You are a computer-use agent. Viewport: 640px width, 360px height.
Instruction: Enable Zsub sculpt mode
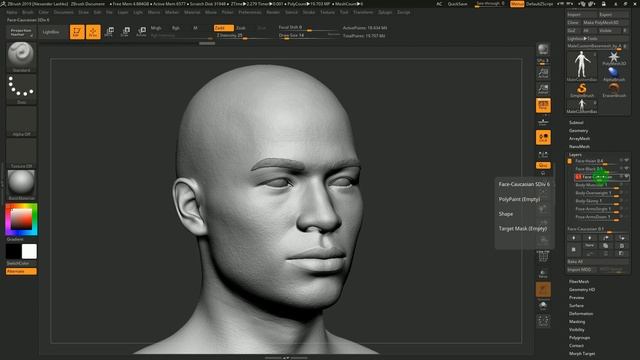[x=242, y=28]
